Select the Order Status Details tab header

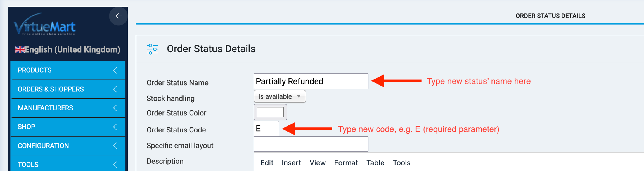pyautogui.click(x=550, y=16)
